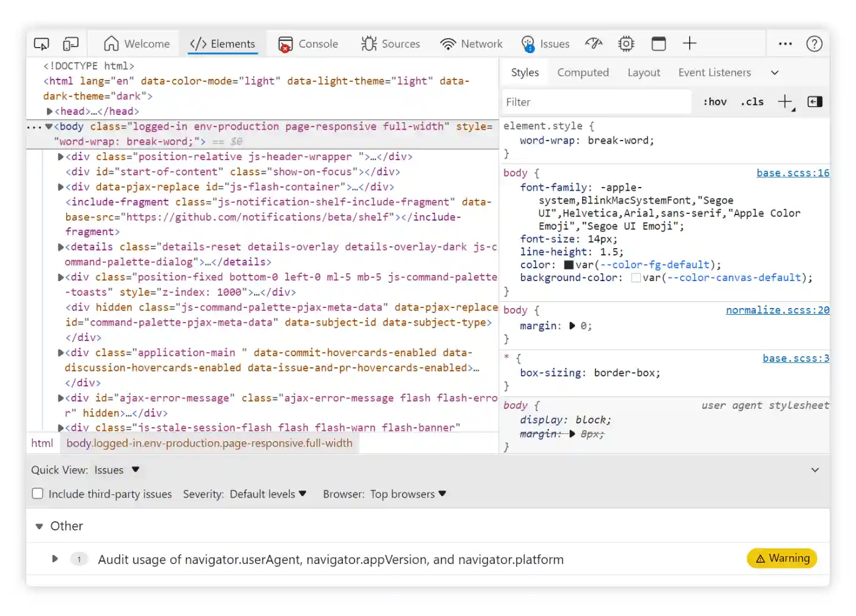Enable Include third-party issues

click(x=37, y=493)
